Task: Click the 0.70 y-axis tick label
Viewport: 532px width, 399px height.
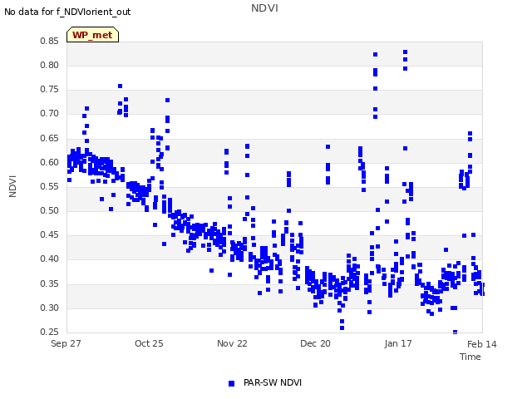Action: pos(49,113)
